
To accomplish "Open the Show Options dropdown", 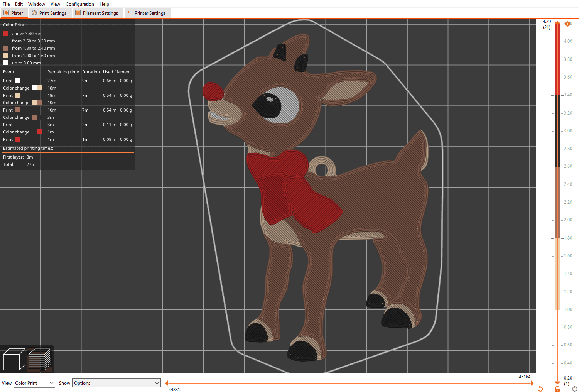I will [x=116, y=383].
